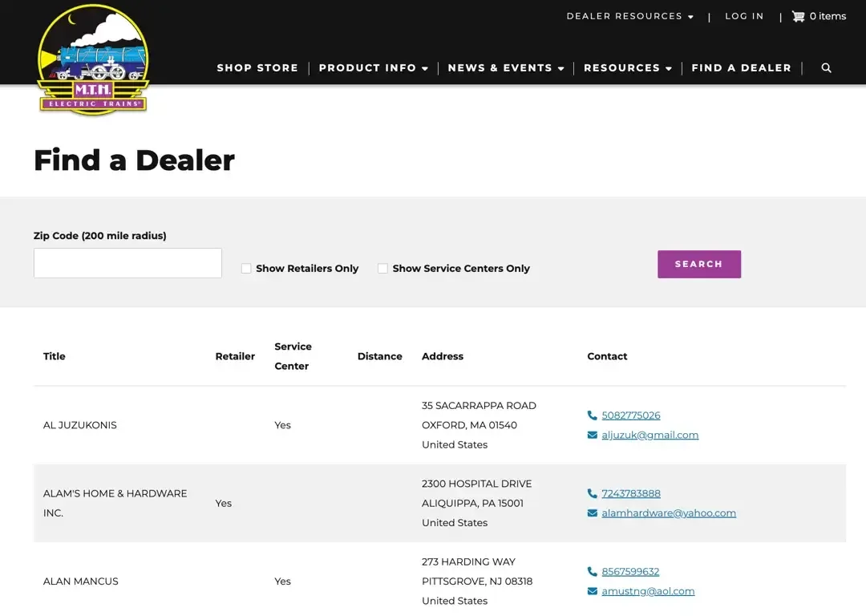The height and width of the screenshot is (616, 866).
Task: Call phone number 5082775026
Action: (x=631, y=415)
